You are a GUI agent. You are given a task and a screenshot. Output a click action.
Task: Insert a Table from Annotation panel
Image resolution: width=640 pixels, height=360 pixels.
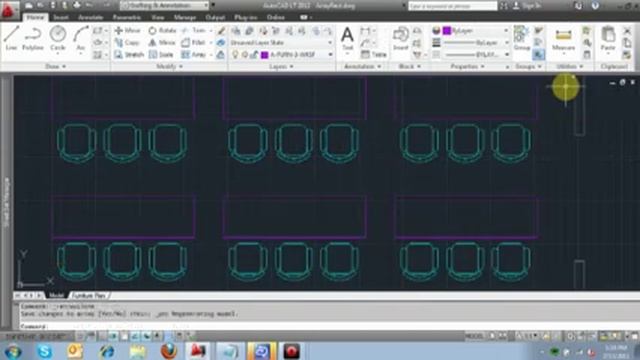pyautogui.click(x=374, y=54)
